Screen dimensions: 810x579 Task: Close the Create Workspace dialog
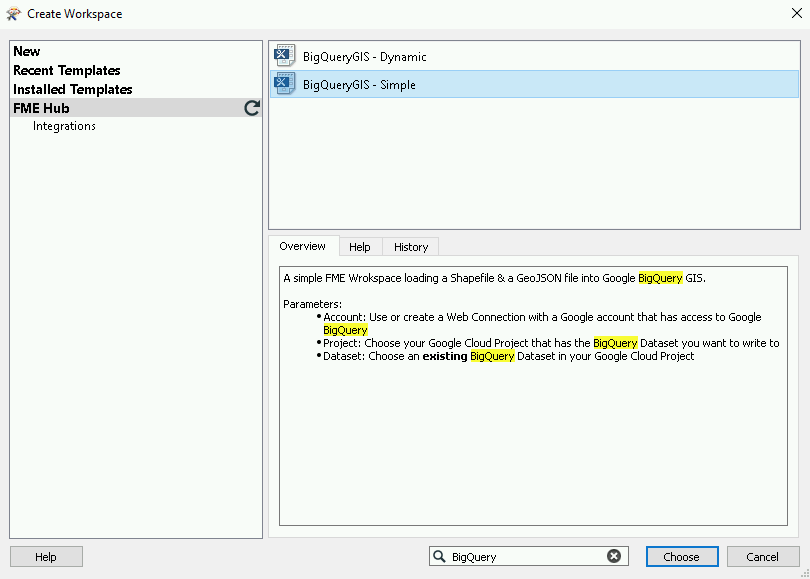[x=797, y=13]
